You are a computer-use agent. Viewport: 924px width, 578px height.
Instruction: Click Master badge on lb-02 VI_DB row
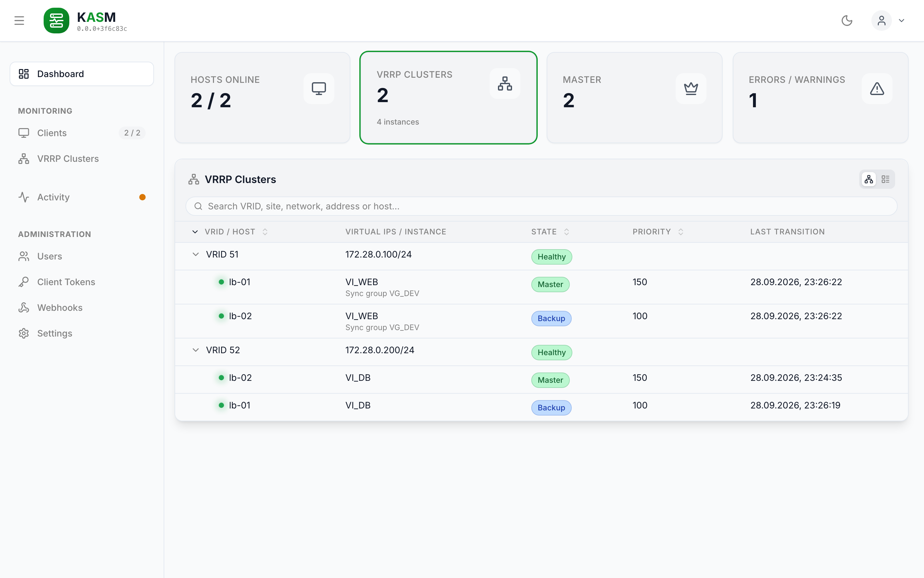pyautogui.click(x=550, y=380)
